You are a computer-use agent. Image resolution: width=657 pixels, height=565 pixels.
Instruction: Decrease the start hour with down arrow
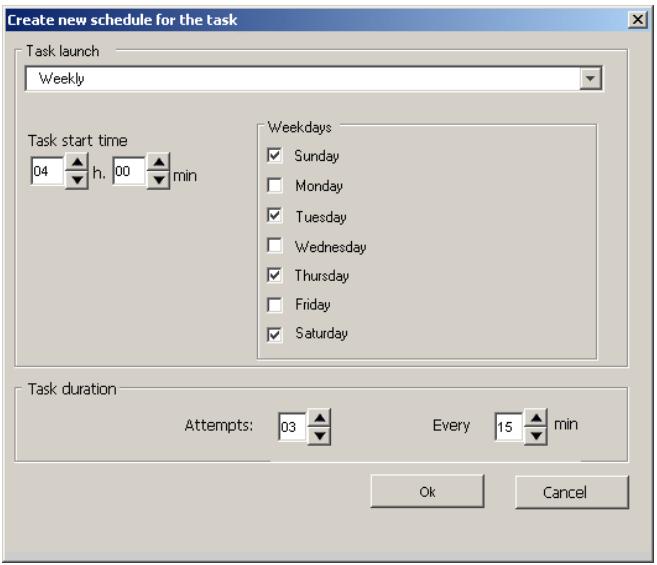[x=77, y=180]
